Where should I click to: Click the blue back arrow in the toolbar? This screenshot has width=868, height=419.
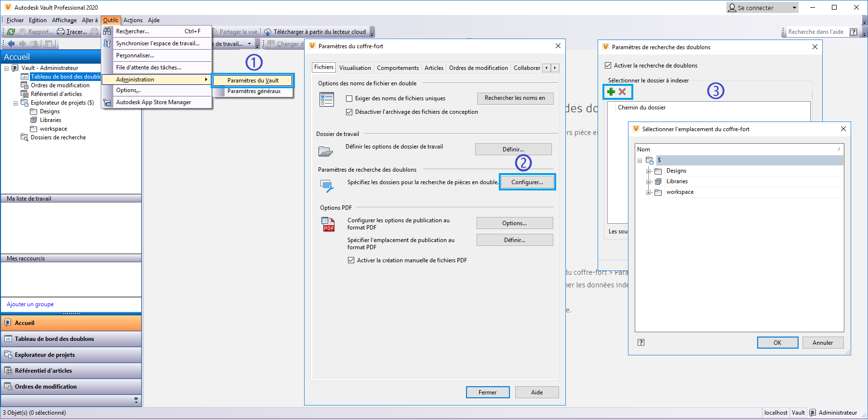tap(11, 44)
